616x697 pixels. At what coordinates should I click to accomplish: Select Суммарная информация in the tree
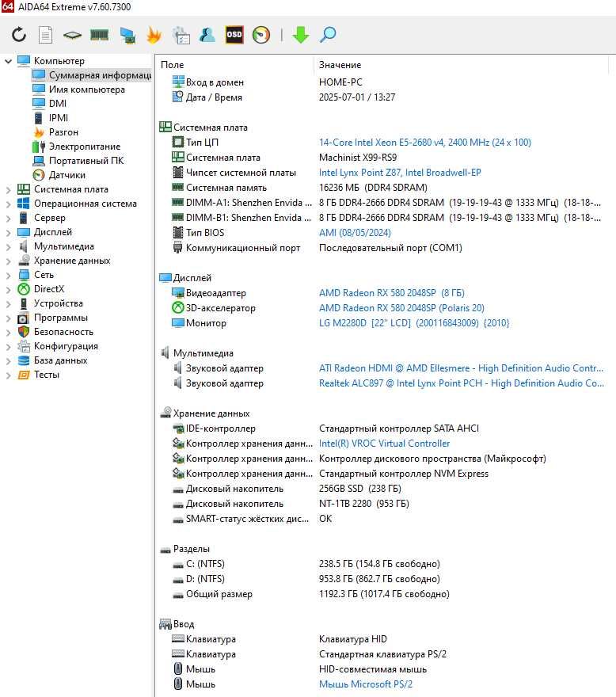click(92, 75)
